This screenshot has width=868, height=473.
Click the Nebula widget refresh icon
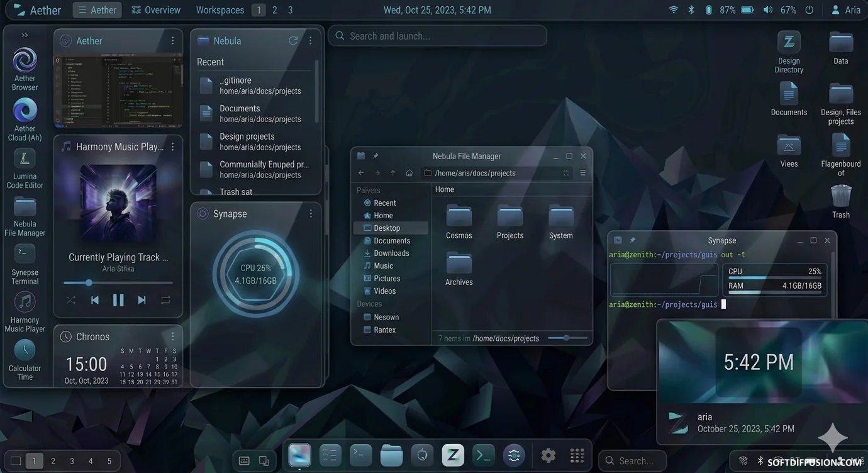(293, 41)
